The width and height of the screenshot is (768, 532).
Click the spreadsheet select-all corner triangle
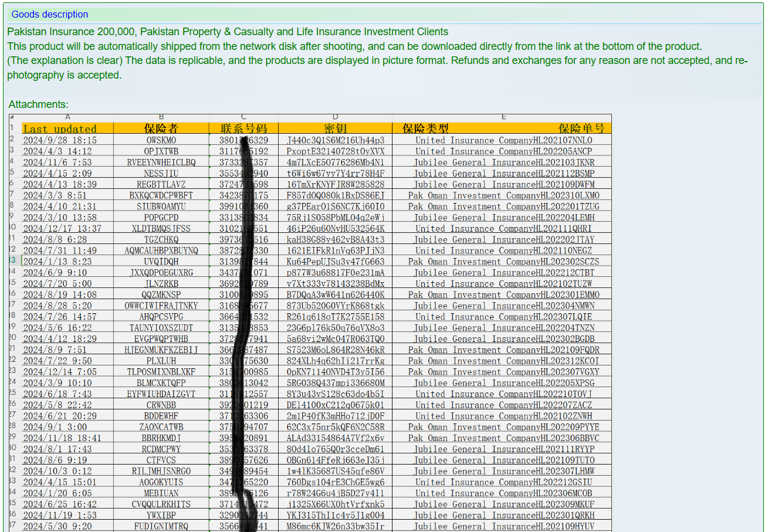(x=12, y=117)
